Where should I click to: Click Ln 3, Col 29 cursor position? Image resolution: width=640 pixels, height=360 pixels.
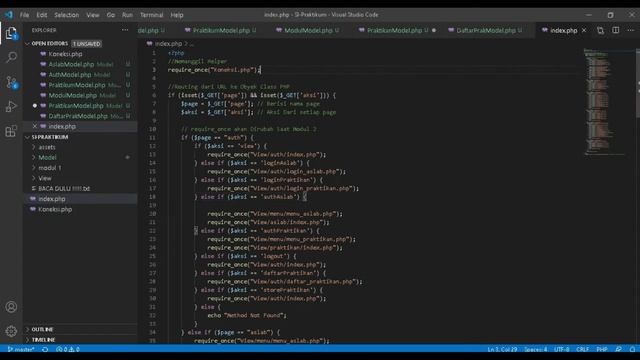pyautogui.click(x=502, y=349)
